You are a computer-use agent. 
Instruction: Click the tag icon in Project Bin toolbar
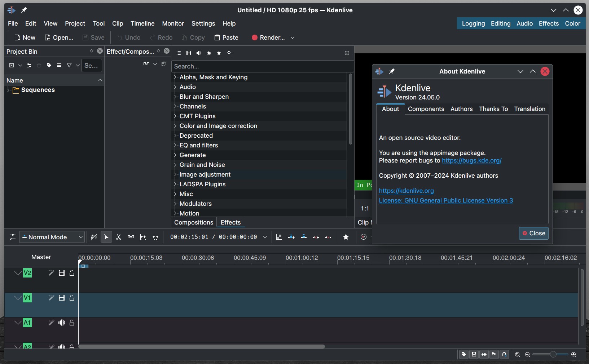pos(49,65)
